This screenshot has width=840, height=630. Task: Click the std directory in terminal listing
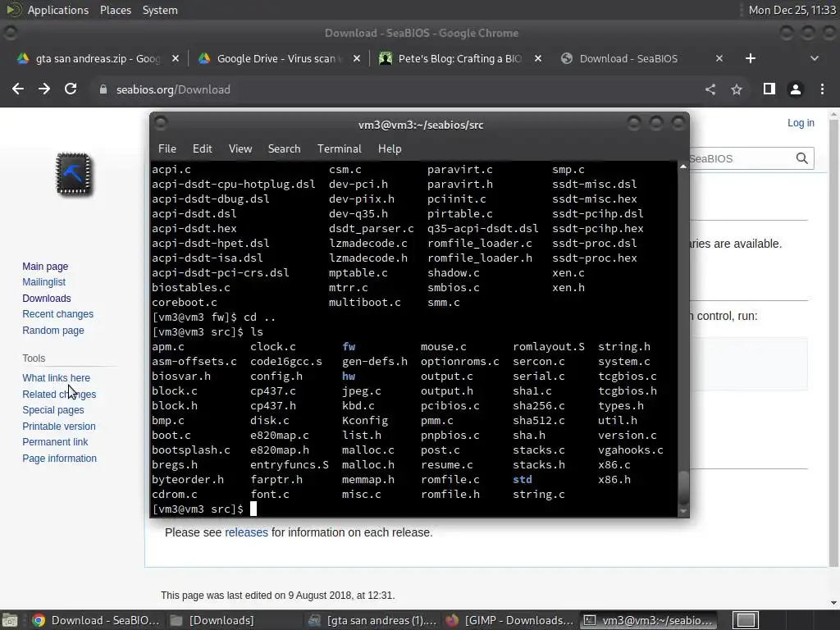click(x=523, y=479)
